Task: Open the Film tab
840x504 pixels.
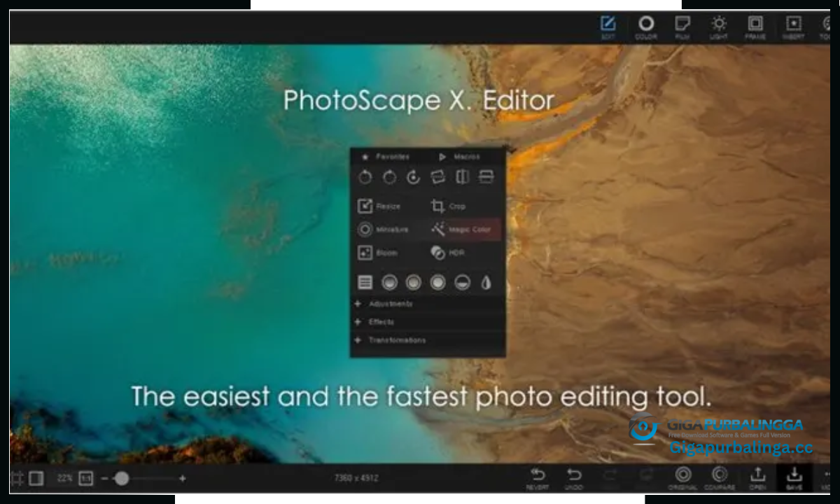Action: (x=682, y=27)
